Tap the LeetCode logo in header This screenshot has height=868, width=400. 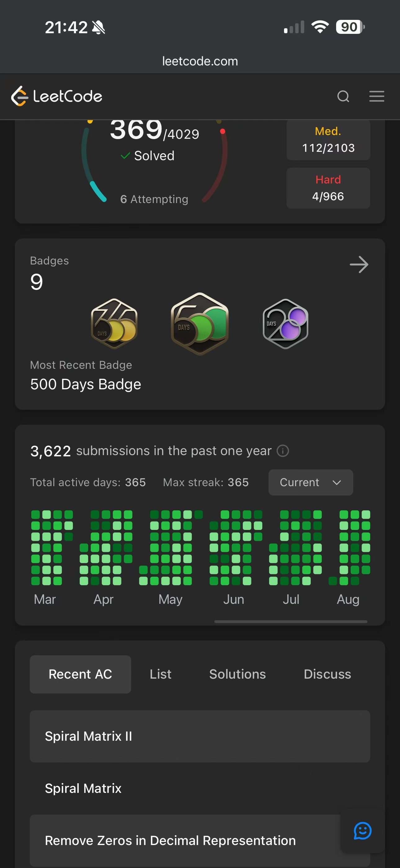pyautogui.click(x=56, y=96)
